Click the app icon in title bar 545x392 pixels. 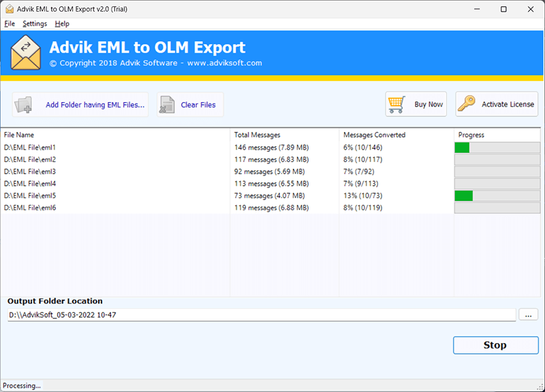(10, 9)
